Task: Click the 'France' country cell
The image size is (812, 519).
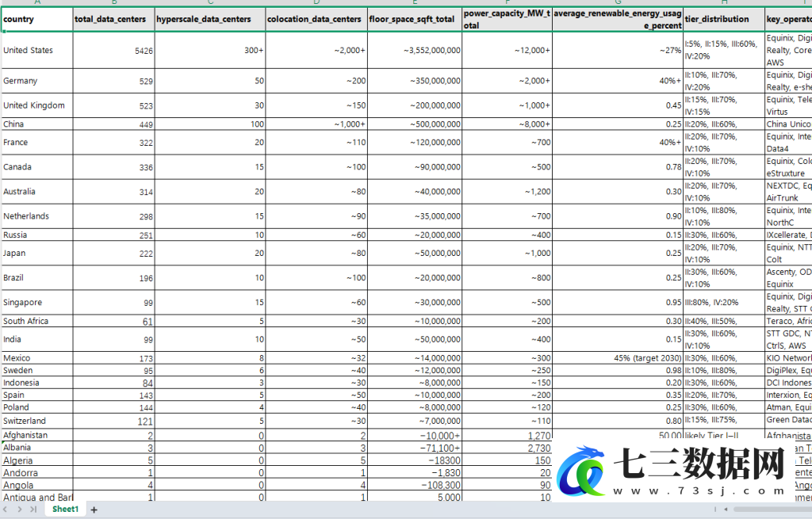Action: [x=37, y=143]
